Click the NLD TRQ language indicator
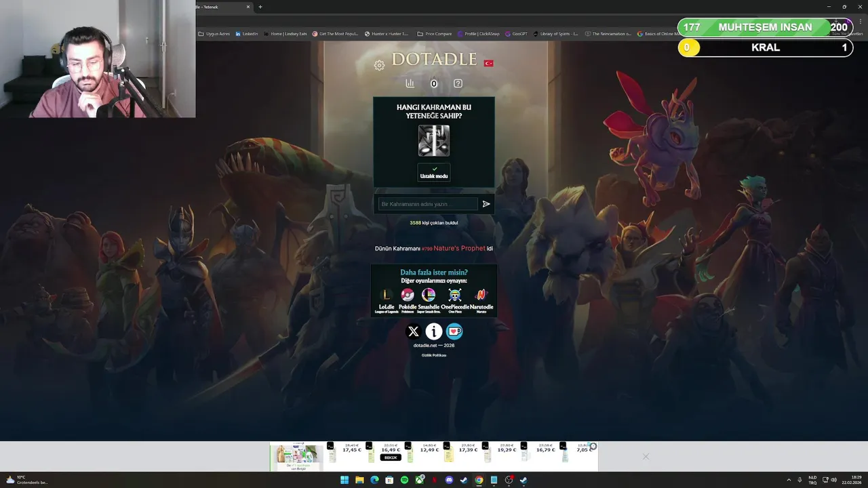 [x=812, y=480]
